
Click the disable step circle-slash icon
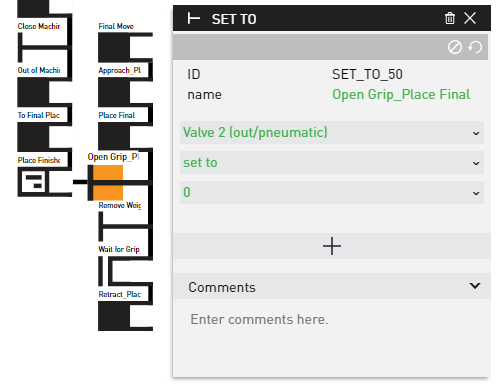[x=455, y=47]
